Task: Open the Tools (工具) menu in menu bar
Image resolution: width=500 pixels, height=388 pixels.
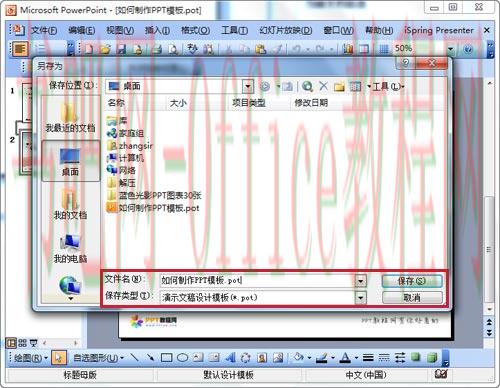Action: pyautogui.click(x=235, y=31)
